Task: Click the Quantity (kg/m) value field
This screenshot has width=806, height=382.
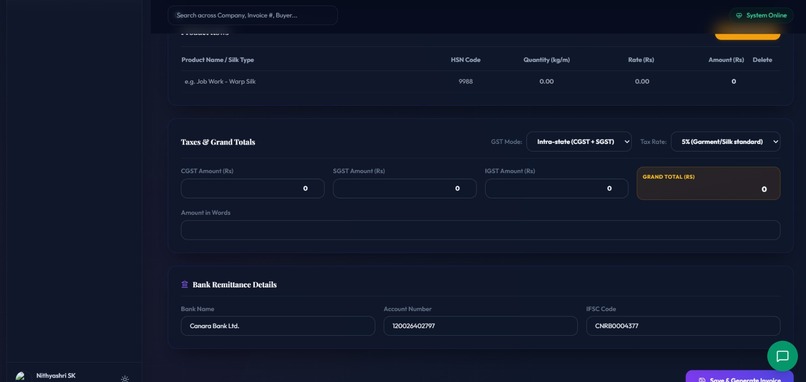Action: [x=546, y=81]
